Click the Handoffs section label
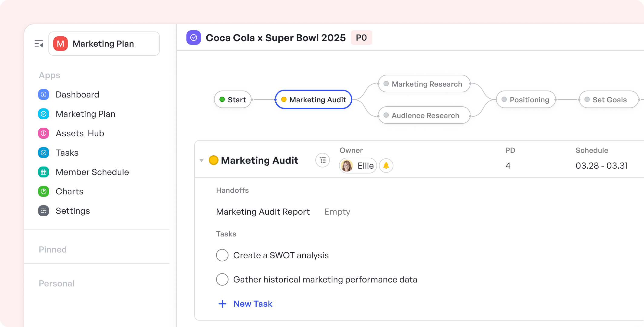 coord(232,190)
